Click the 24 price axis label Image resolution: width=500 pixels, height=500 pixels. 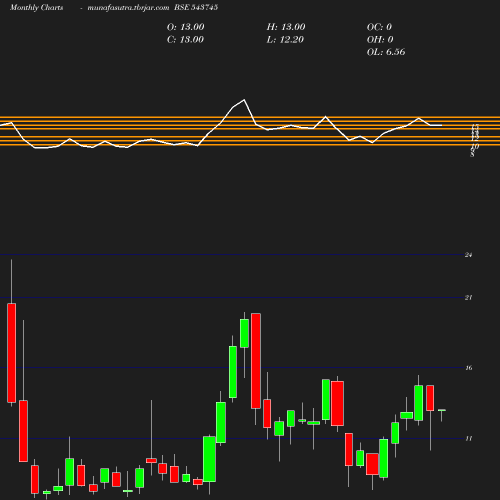(468, 255)
